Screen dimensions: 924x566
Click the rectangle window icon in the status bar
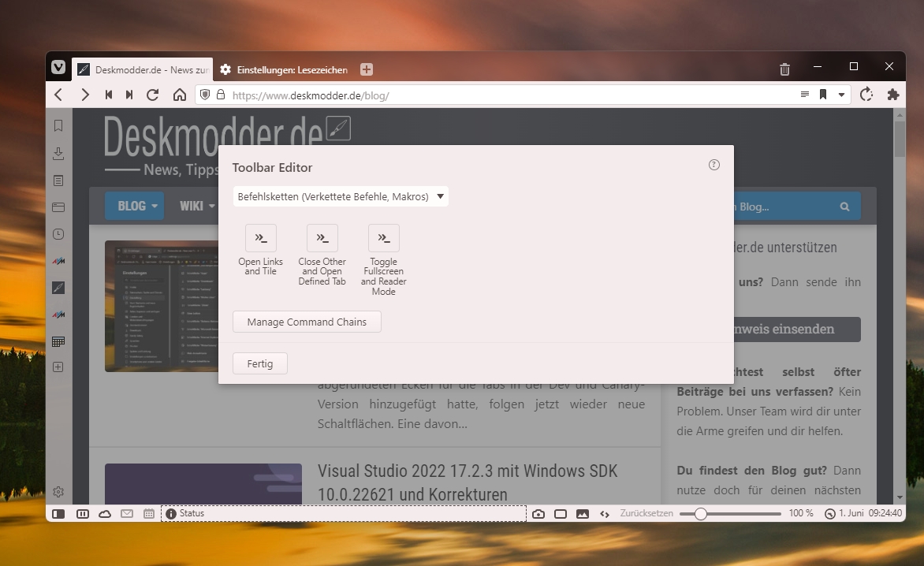coord(561,514)
